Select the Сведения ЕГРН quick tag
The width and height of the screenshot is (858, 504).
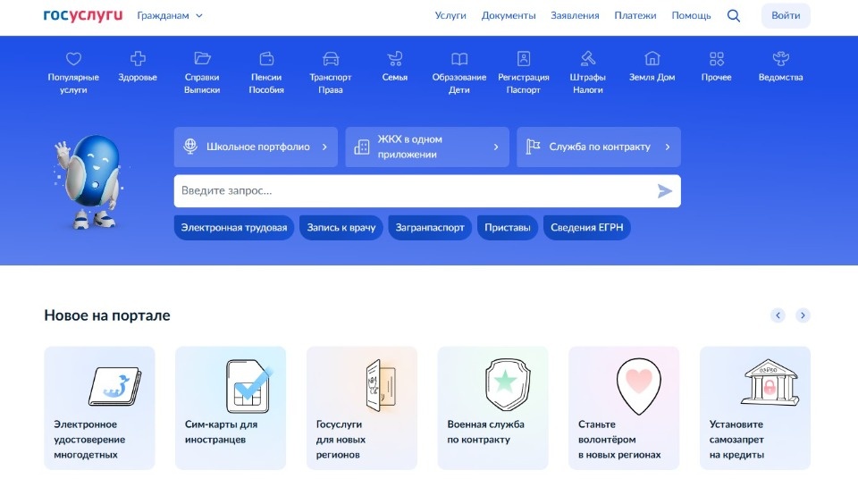[x=586, y=228]
